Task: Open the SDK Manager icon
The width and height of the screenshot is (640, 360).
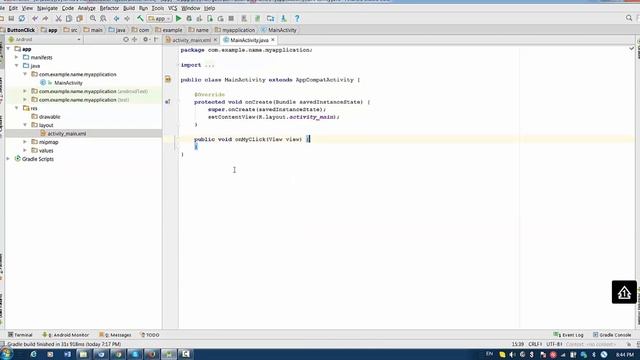Action: click(x=283, y=18)
